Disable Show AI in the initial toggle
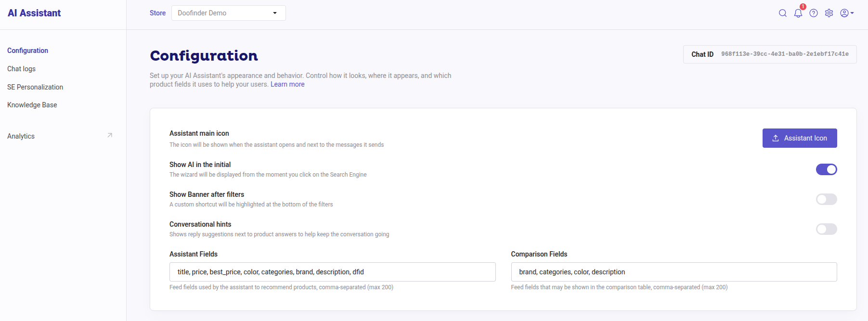This screenshot has width=868, height=321. pyautogui.click(x=826, y=169)
